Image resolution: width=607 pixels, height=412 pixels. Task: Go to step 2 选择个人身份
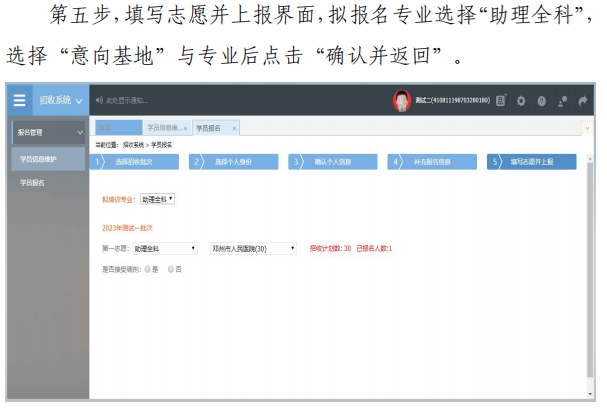coord(233,162)
